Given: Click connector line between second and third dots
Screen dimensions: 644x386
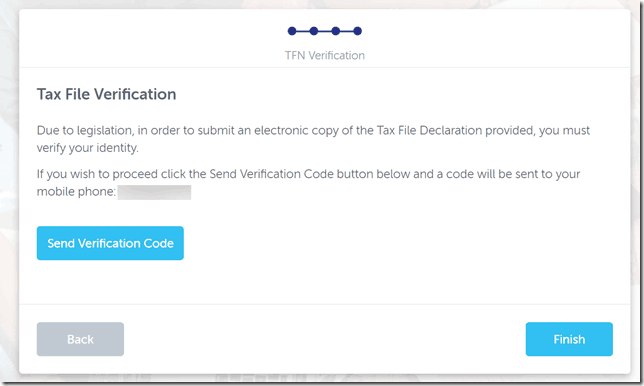Looking at the screenshot, I should (324, 31).
